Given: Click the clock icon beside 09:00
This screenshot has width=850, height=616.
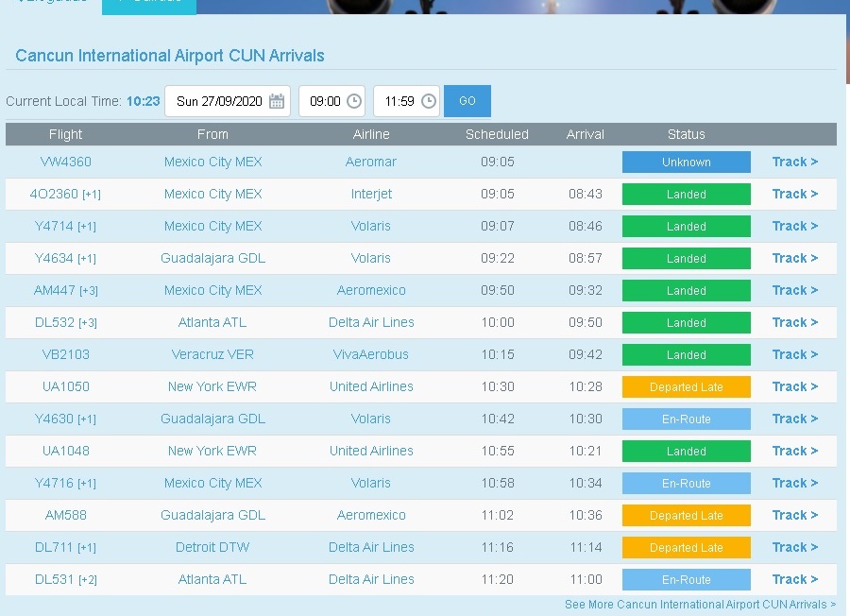Looking at the screenshot, I should coord(353,101).
